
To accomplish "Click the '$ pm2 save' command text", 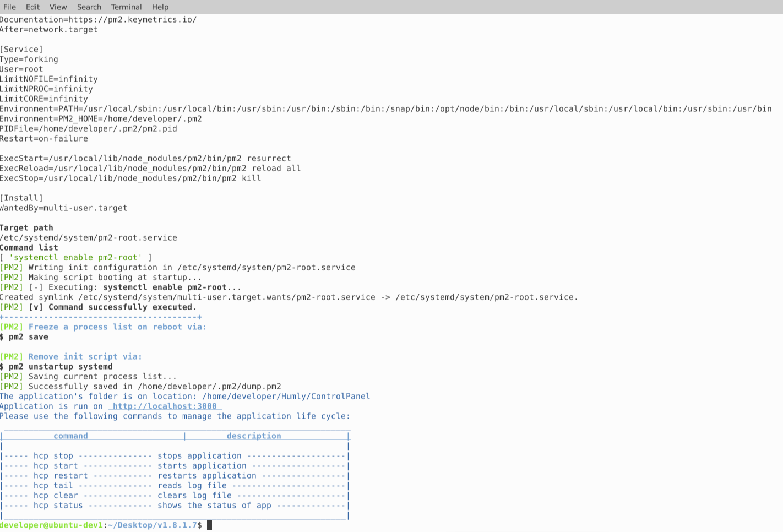I will (x=24, y=337).
